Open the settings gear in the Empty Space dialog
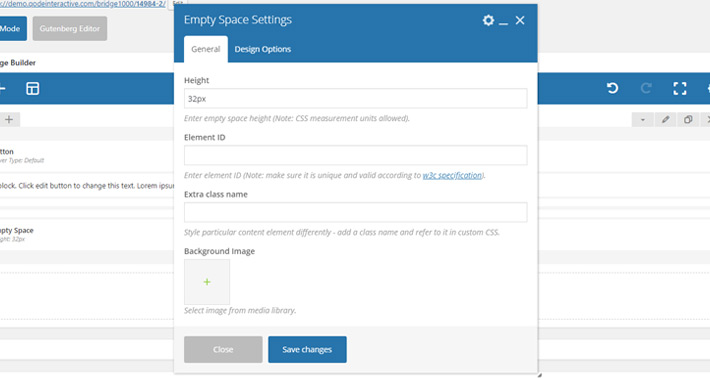The height and width of the screenshot is (378, 710). (x=488, y=20)
